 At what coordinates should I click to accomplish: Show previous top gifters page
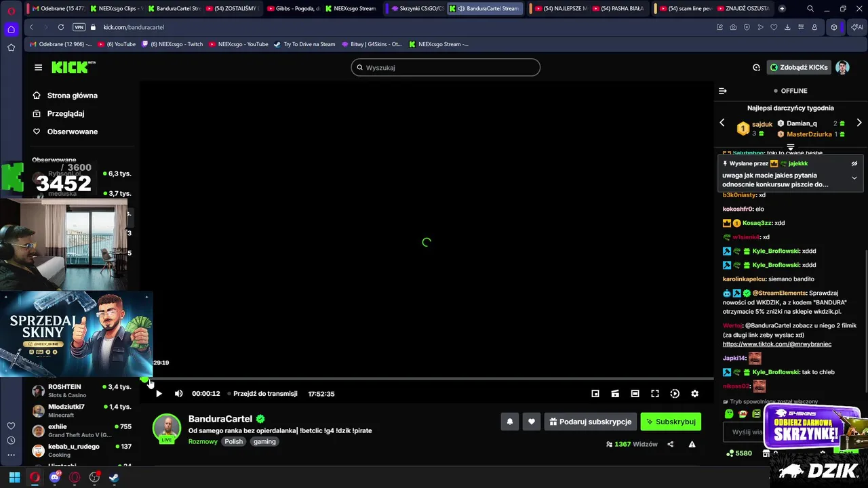pos(722,123)
